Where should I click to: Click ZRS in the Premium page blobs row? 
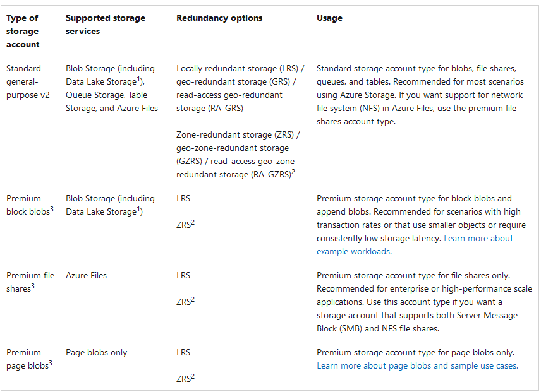(185, 379)
